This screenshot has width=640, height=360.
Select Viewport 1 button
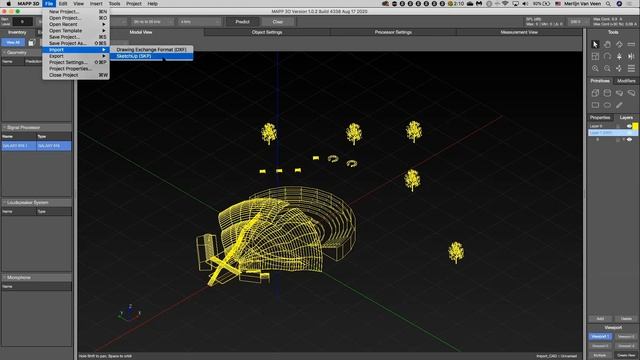[x=600, y=337]
